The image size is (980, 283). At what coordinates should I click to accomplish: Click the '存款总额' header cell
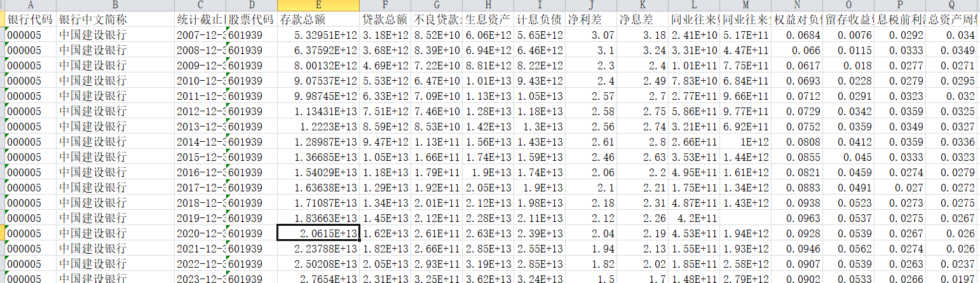(x=318, y=18)
